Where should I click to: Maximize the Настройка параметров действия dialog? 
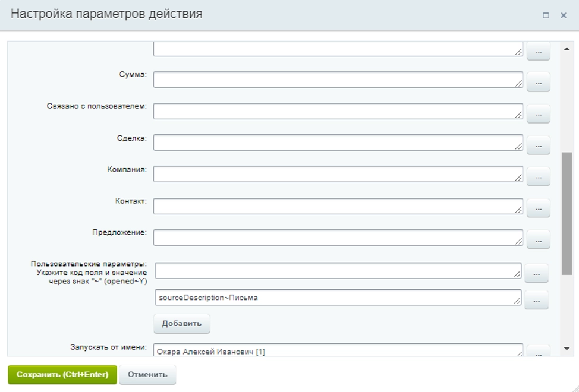pos(546,15)
